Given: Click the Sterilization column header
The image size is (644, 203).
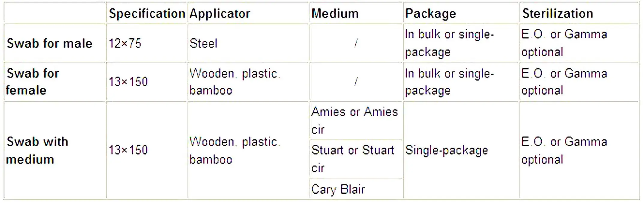Looking at the screenshot, I should 557,13.
